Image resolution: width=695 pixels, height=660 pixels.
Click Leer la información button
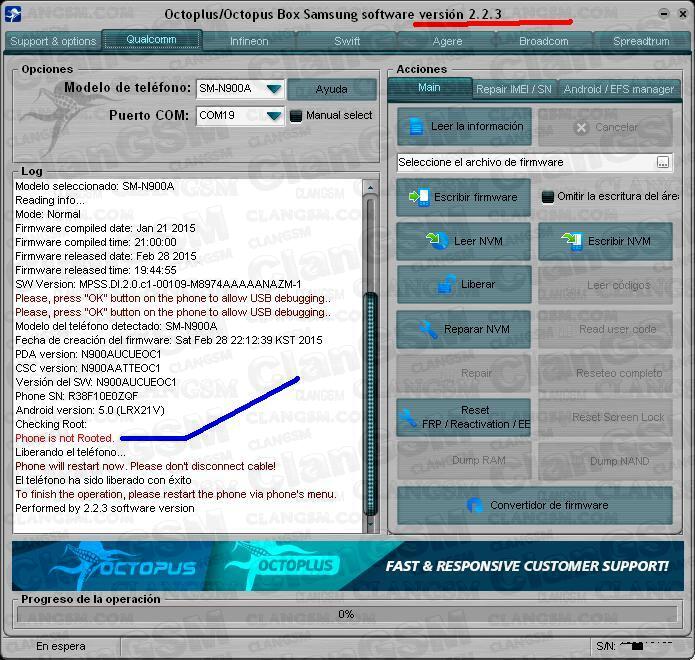[464, 126]
